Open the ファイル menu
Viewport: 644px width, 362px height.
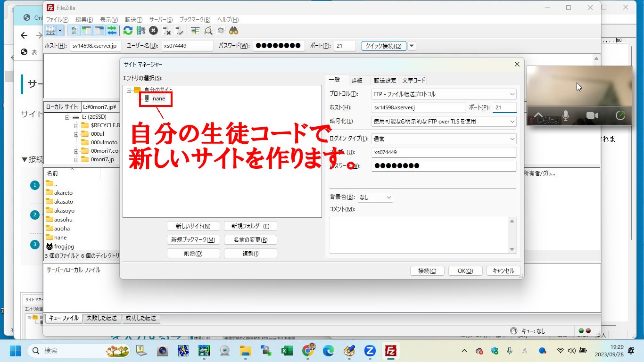[57, 20]
